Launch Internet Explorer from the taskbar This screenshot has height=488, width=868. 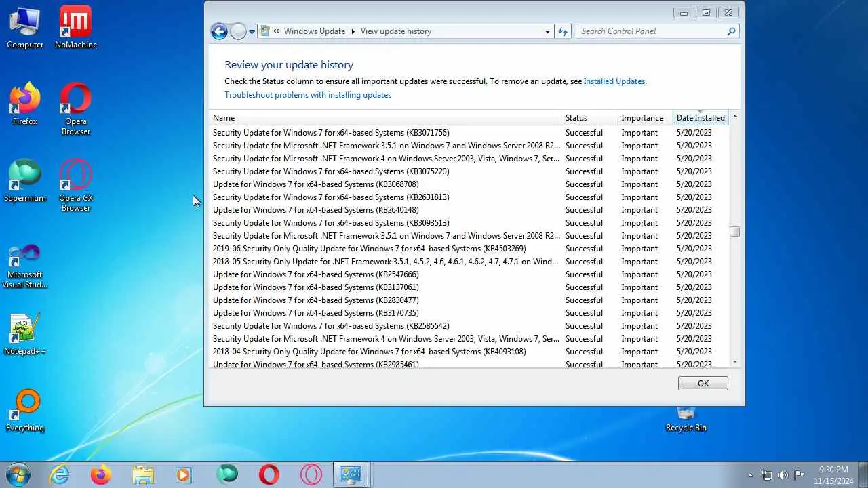coord(60,474)
